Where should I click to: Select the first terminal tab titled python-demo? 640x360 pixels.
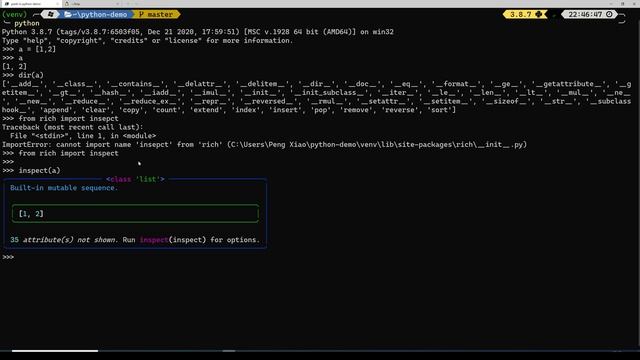[31, 4]
